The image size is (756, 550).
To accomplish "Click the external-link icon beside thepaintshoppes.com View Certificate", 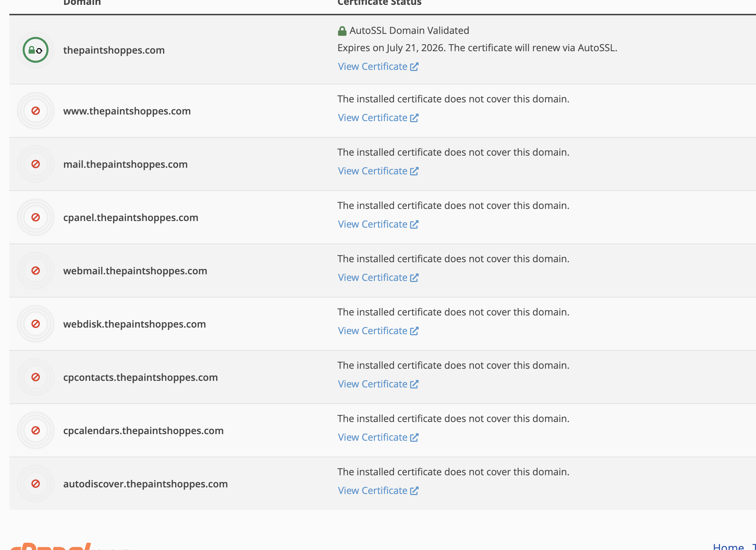I will point(414,66).
